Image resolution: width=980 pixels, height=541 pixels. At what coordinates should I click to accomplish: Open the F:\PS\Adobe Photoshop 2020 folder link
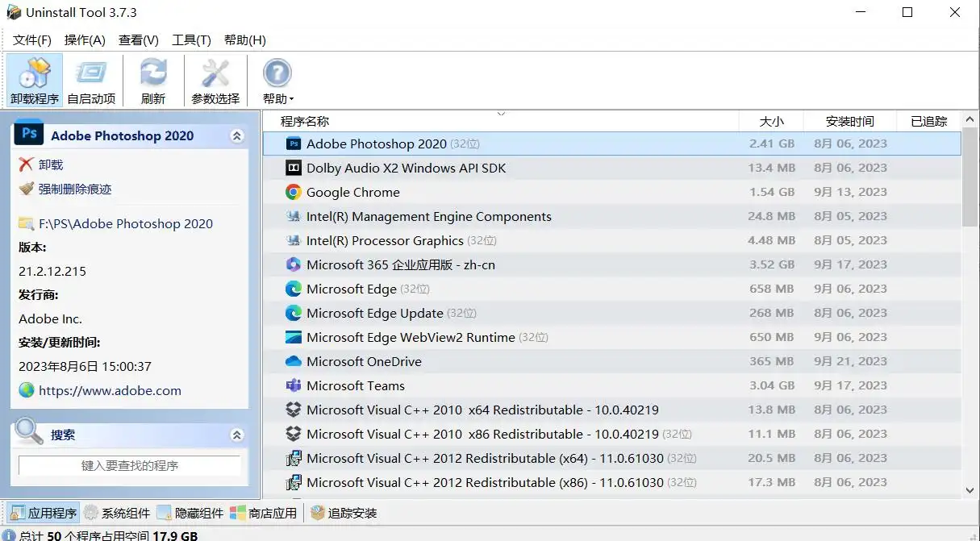coord(126,223)
